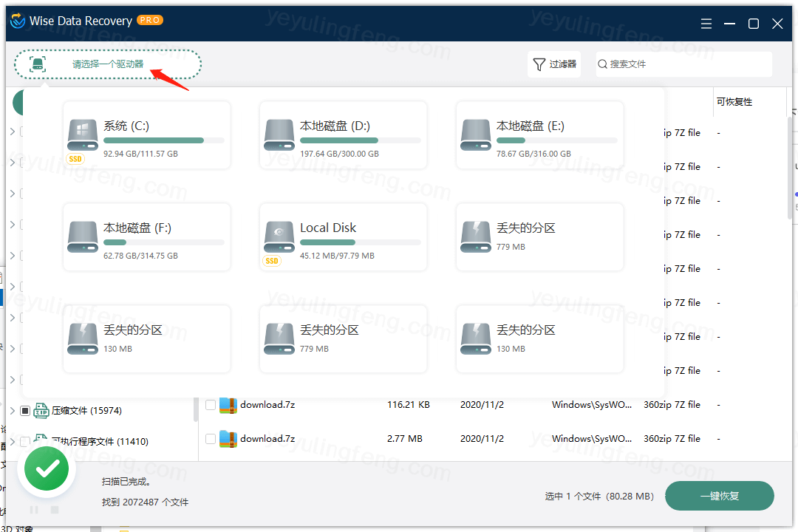
Task: Check the 2.77 MB download.7z file
Action: [x=210, y=438]
